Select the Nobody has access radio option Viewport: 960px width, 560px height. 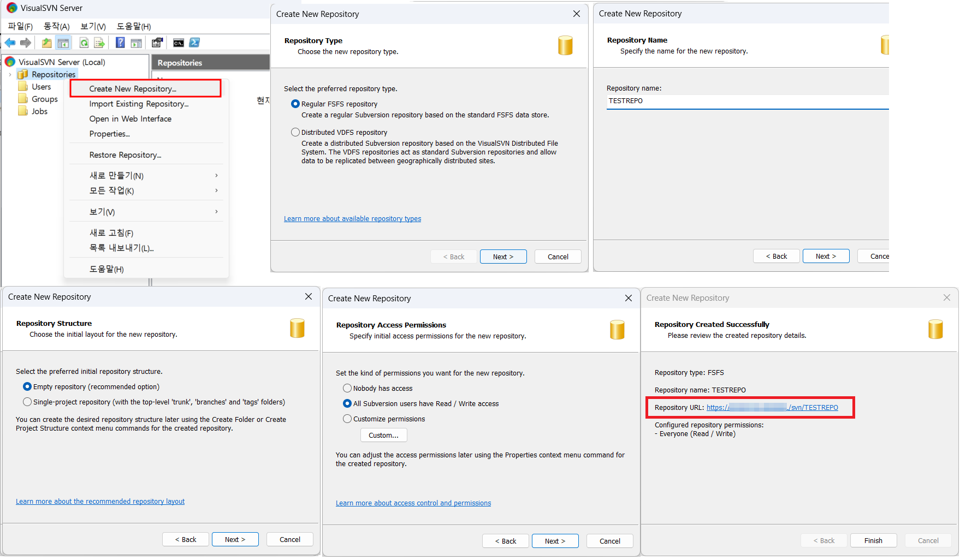[x=347, y=388]
